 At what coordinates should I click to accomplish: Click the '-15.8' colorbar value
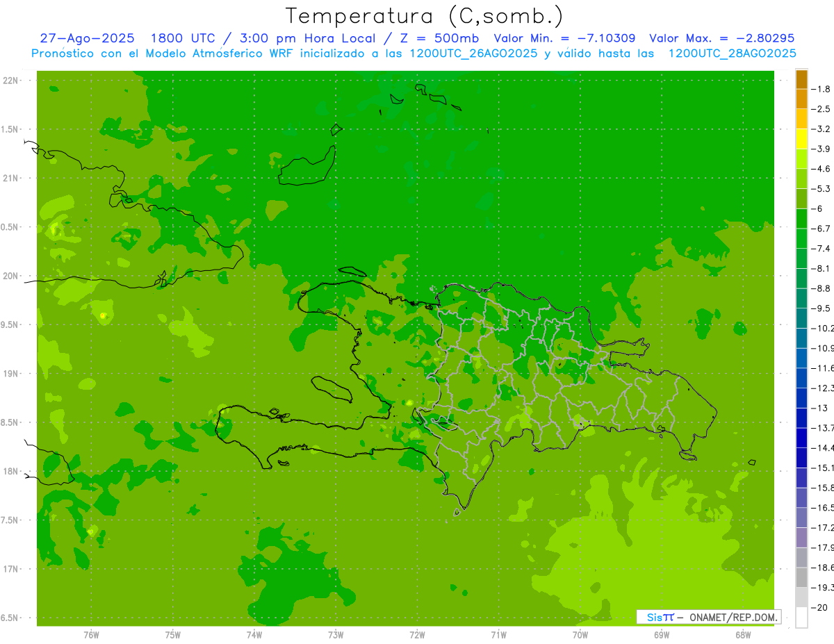tap(823, 488)
